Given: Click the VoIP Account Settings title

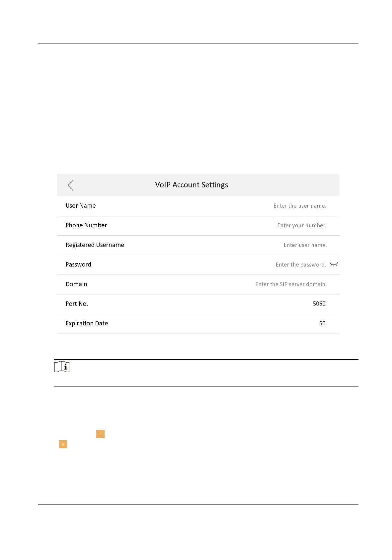Looking at the screenshot, I should [192, 185].
